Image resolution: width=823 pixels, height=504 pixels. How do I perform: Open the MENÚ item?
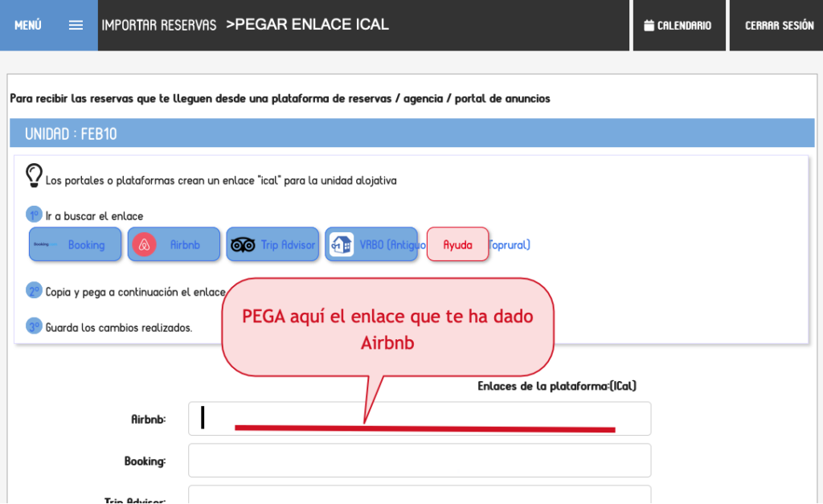[x=27, y=25]
